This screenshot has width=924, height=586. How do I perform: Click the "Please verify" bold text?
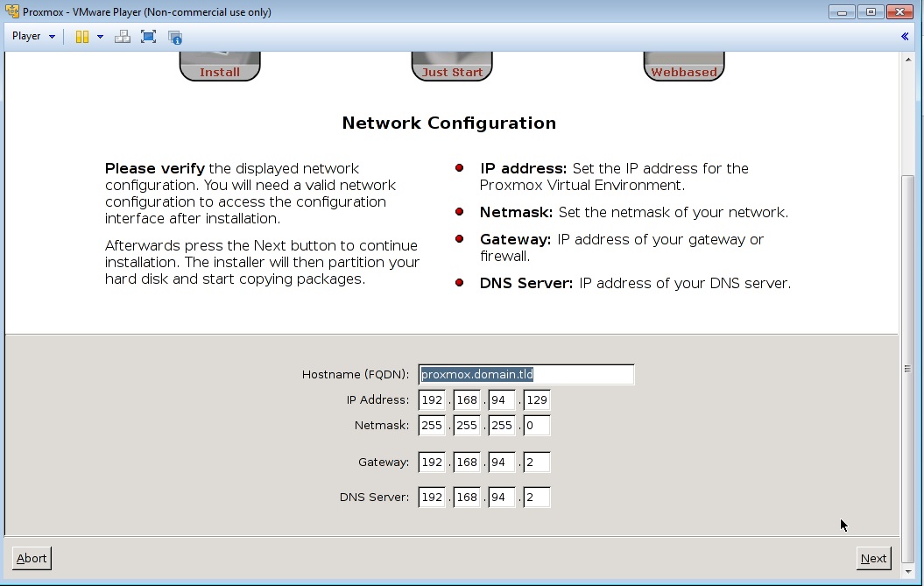[x=155, y=168]
